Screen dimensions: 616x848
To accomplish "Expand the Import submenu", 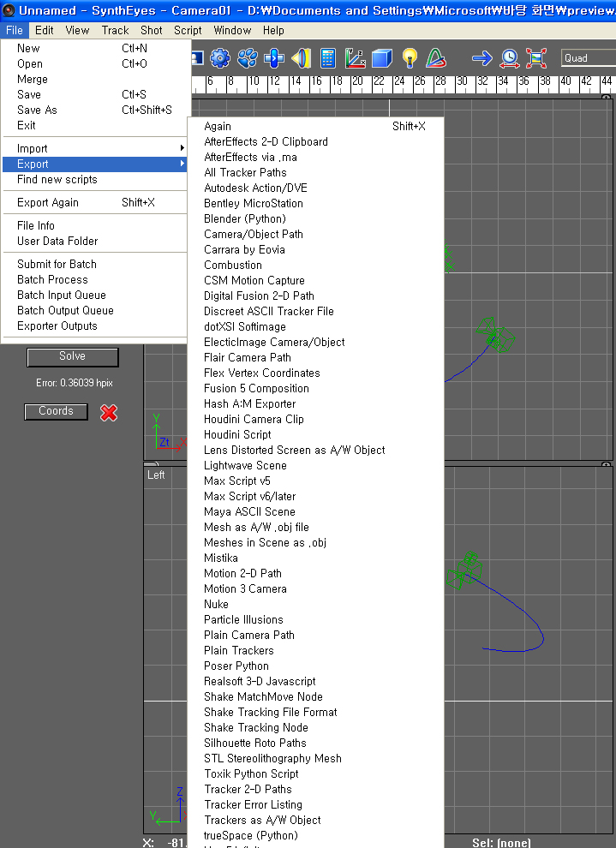I will [94, 148].
